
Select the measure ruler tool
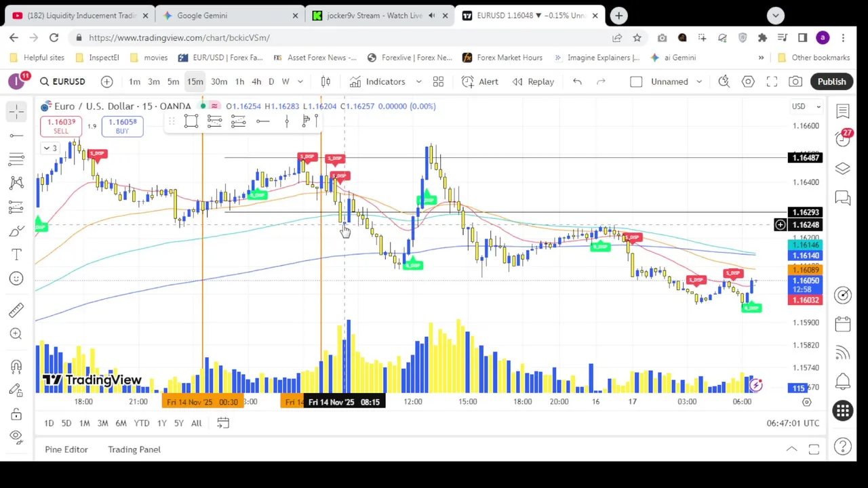click(x=16, y=310)
